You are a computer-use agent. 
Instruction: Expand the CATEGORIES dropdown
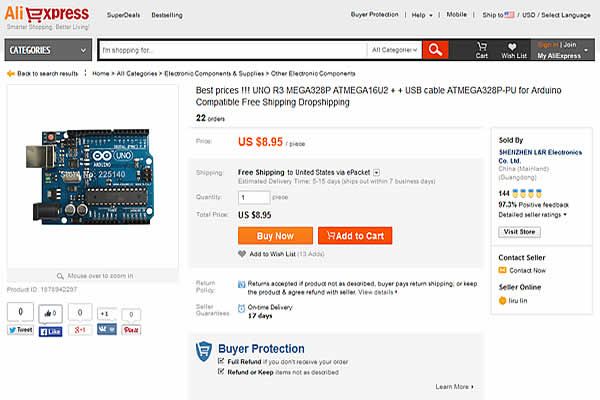tap(48, 50)
